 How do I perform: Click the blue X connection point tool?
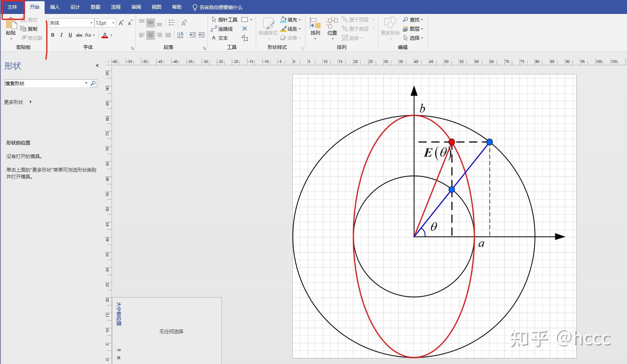click(245, 29)
